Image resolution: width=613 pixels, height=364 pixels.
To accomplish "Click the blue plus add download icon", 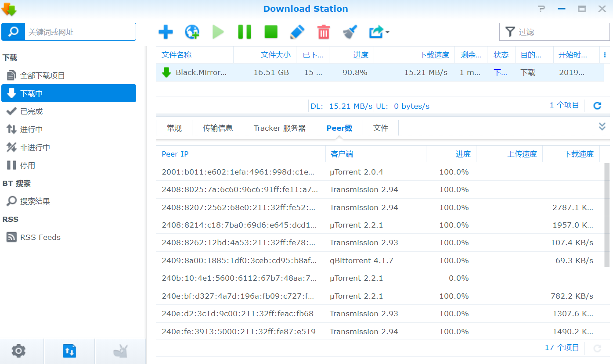I will (166, 32).
